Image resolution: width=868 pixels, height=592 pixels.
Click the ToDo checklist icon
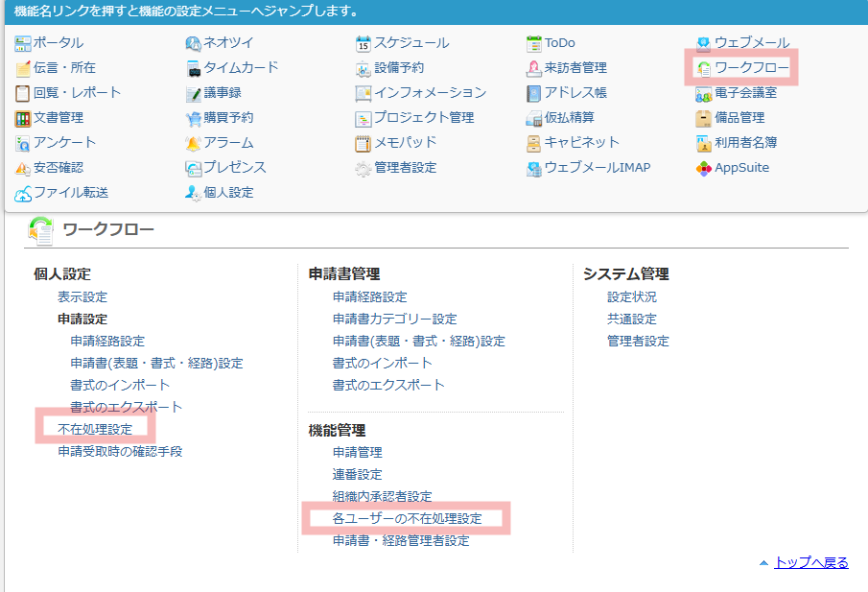click(533, 43)
